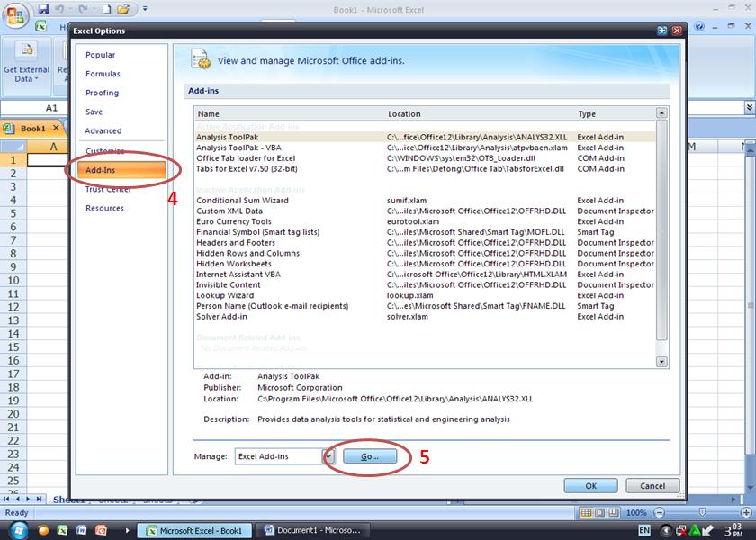
Task: Select Conditional Sum Wizard row
Action: coord(425,200)
